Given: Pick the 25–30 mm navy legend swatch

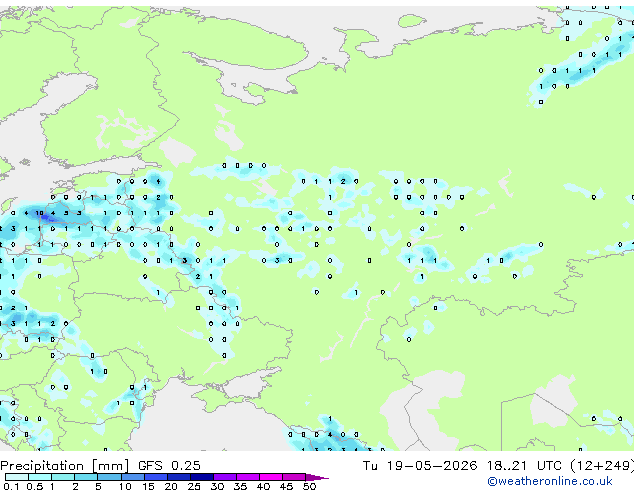Looking at the screenshot, I should 201,477.
